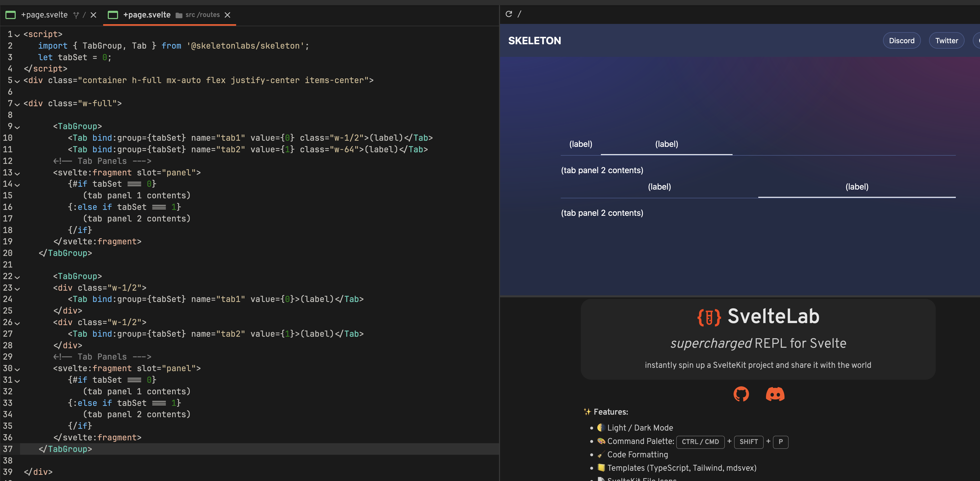
Task: Open the GitHub icon on the SvelteLab card
Action: (x=741, y=395)
